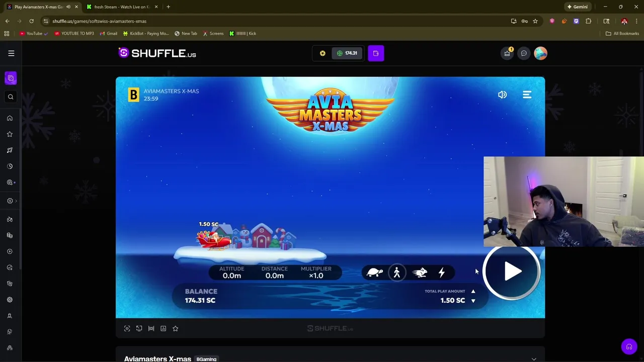Select walking normal speed mode
The height and width of the screenshot is (362, 644).
click(397, 273)
